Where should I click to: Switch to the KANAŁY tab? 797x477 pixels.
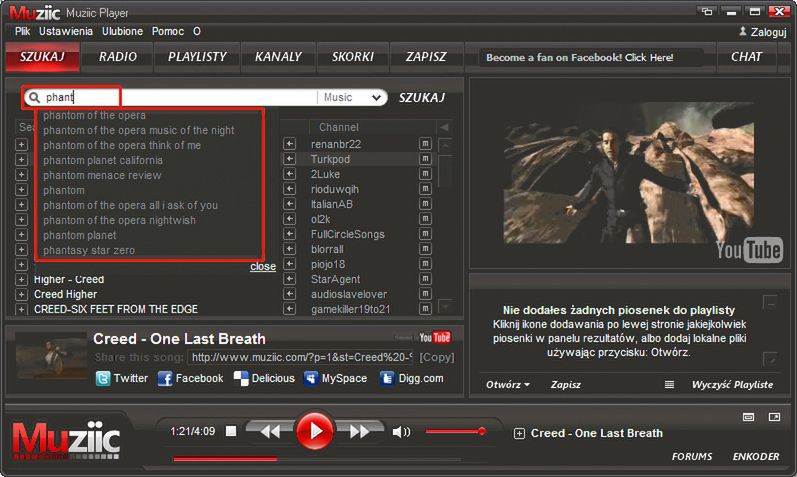pyautogui.click(x=279, y=56)
